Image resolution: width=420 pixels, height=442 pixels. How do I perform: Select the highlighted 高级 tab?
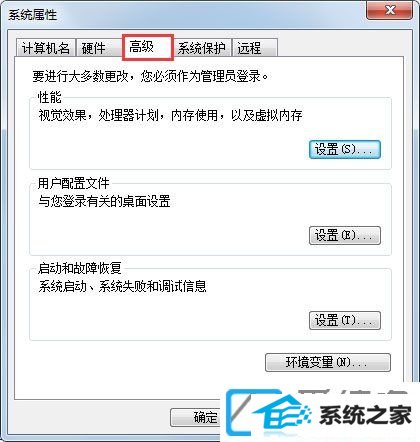(x=148, y=47)
